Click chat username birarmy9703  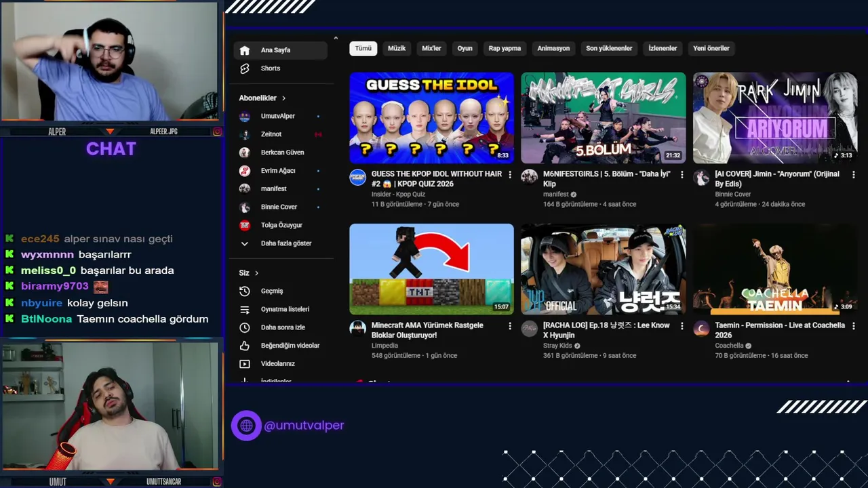(55, 287)
